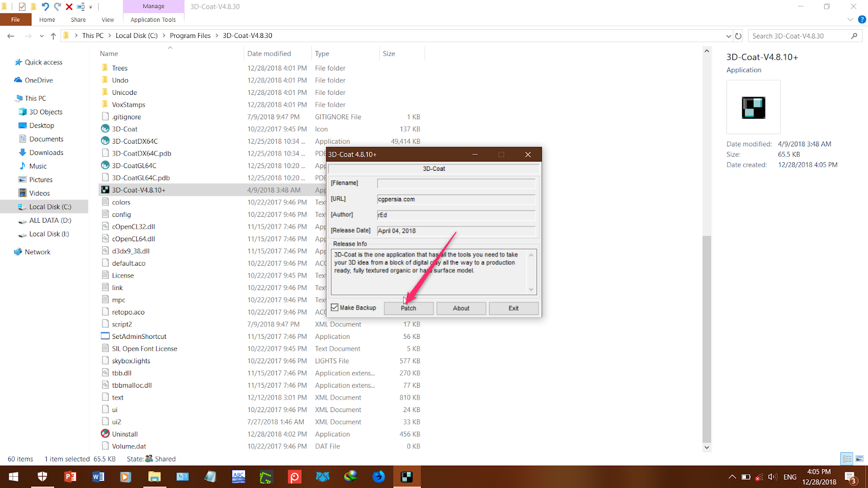Open Explorer help with the blue question mark
868x488 pixels.
click(861, 20)
